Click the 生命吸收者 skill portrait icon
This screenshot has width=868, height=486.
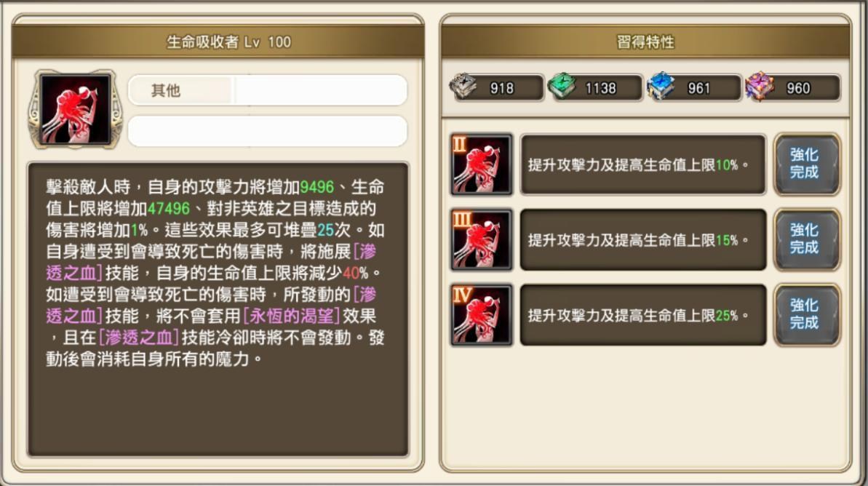pyautogui.click(x=75, y=109)
